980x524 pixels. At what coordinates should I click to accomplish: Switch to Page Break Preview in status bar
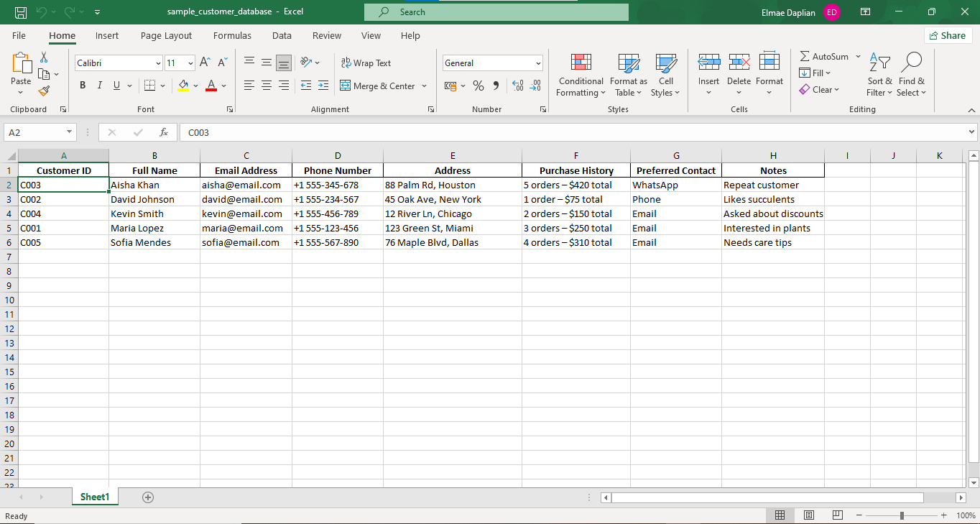[837, 515]
